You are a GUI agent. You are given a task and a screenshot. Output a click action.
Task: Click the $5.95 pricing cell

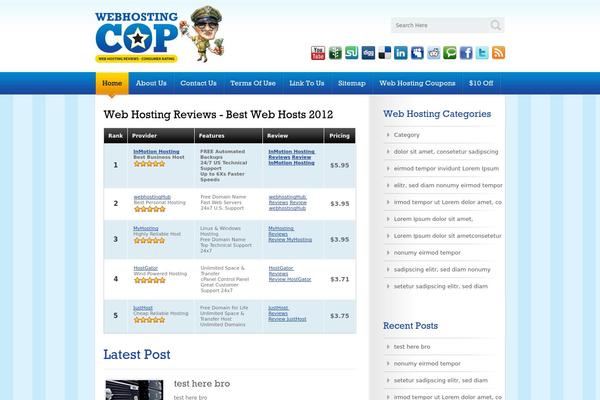[x=339, y=165]
